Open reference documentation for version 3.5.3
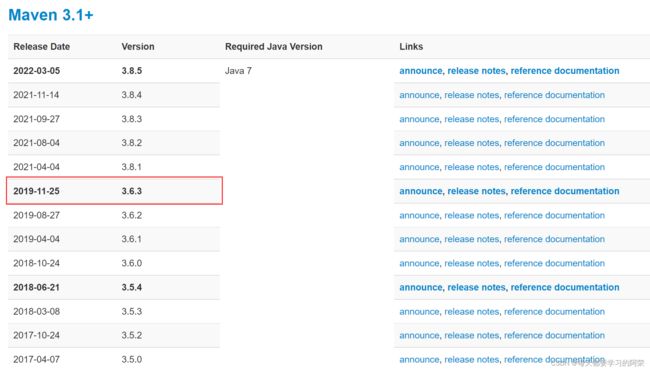 [554, 312]
